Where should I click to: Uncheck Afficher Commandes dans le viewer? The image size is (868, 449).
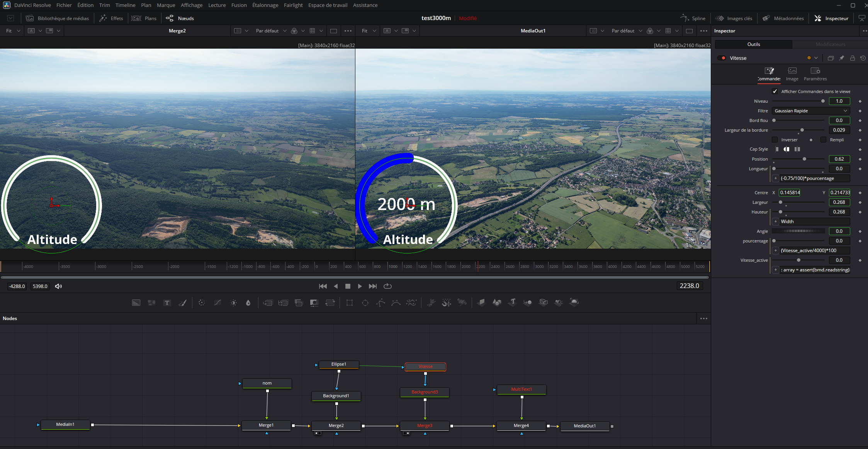click(775, 91)
